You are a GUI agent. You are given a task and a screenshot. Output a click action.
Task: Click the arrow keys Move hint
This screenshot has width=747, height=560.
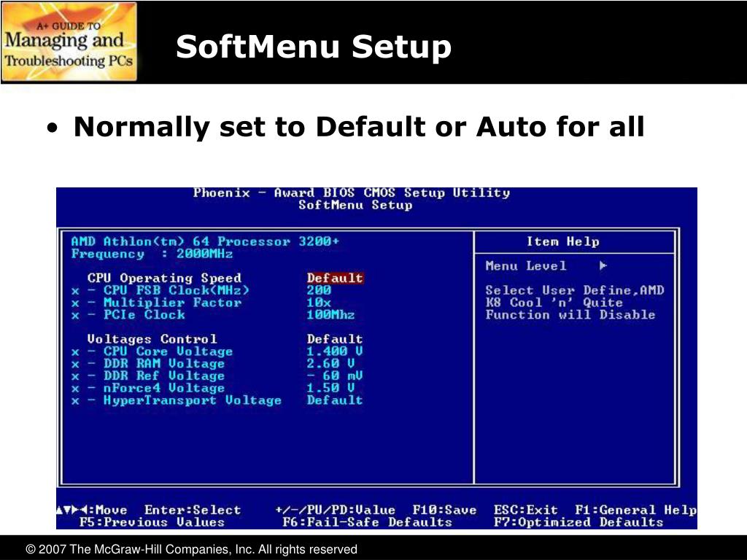[x=92, y=510]
